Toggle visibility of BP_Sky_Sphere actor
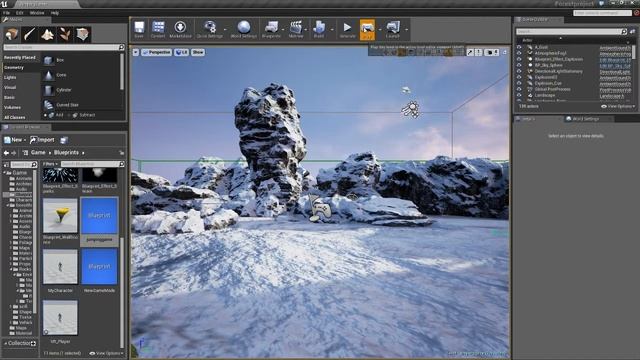 519,65
